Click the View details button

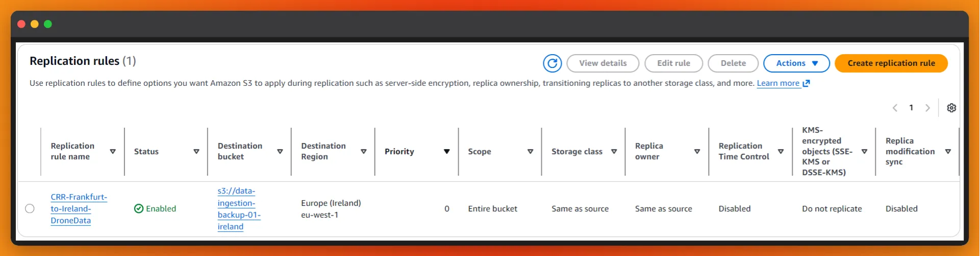click(x=602, y=63)
